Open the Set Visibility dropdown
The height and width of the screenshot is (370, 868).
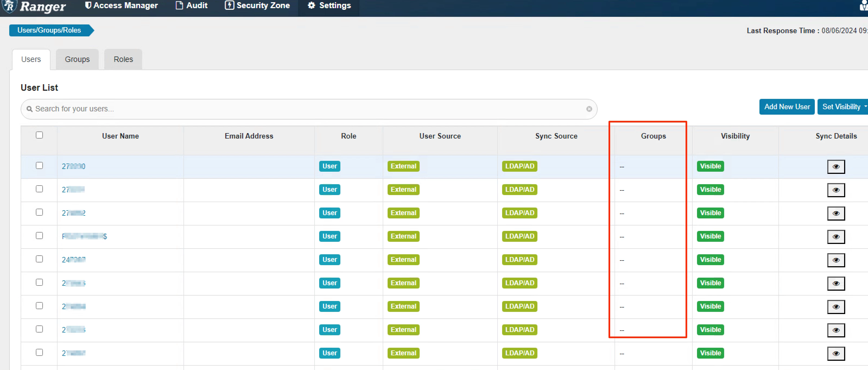[x=843, y=107]
